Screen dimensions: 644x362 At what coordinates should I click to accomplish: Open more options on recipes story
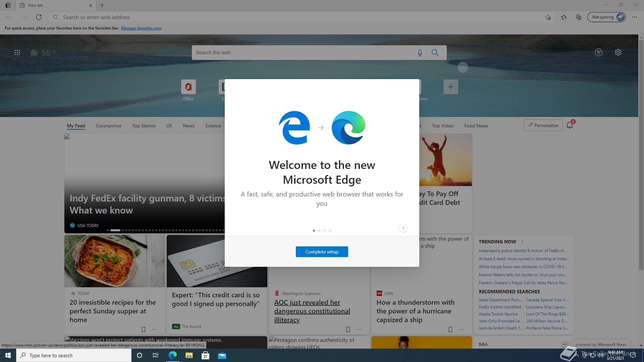(x=154, y=329)
